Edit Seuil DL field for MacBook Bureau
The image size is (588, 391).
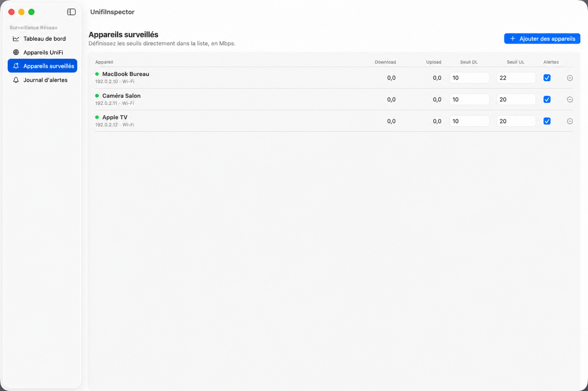(469, 78)
